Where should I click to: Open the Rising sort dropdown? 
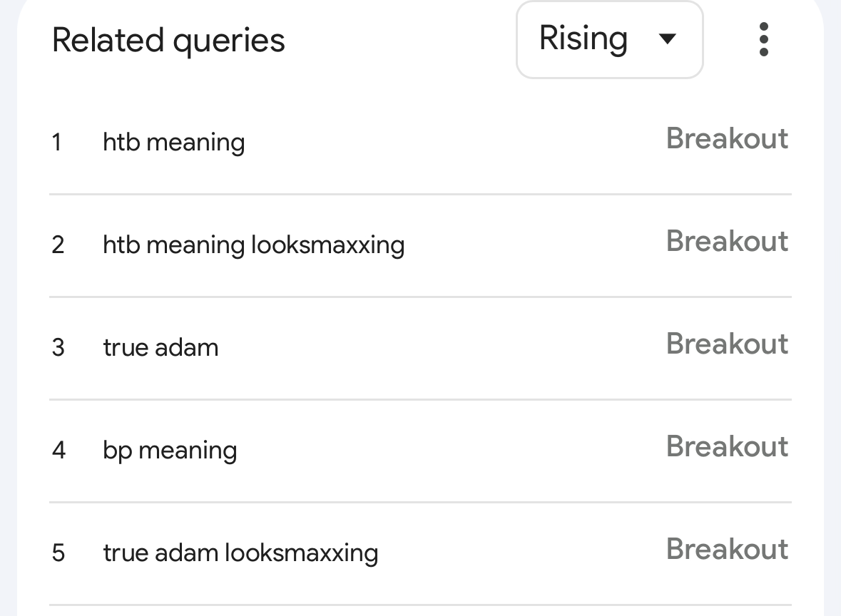(609, 39)
